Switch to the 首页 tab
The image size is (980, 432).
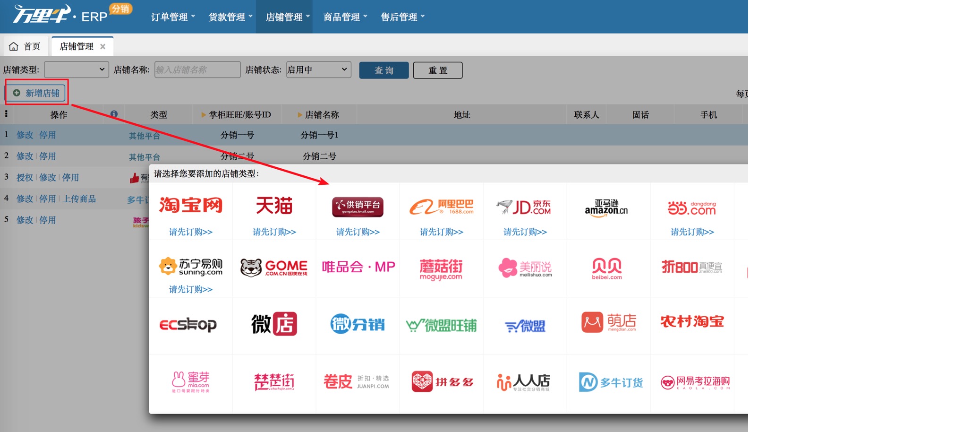pos(25,46)
